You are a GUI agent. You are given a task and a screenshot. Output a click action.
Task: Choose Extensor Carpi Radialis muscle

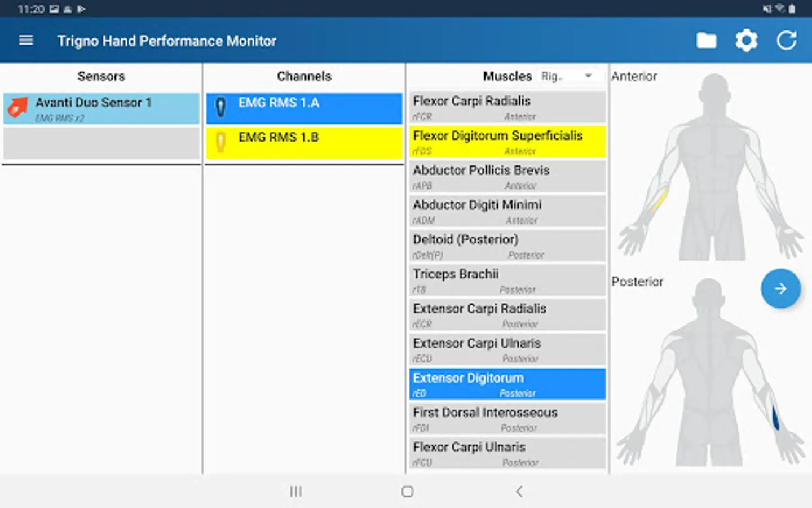(507, 315)
